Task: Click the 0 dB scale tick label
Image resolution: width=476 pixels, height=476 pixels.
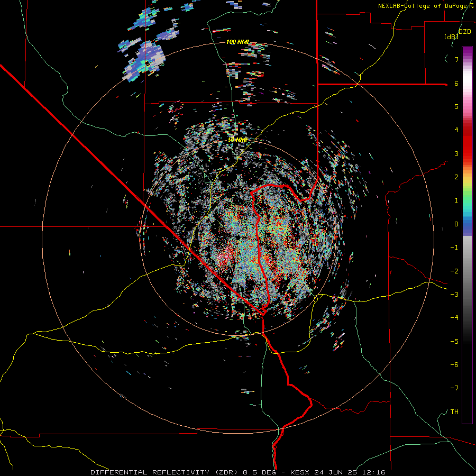Action: (456, 224)
